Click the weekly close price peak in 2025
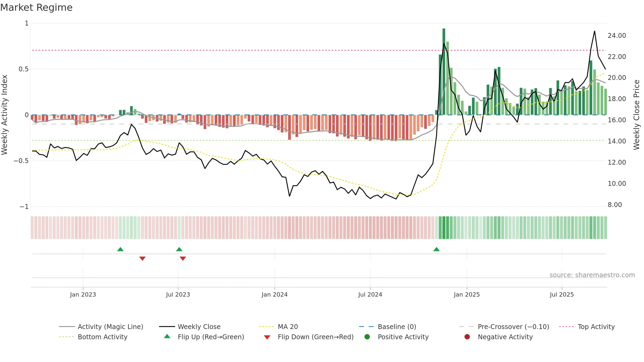 coord(595,31)
